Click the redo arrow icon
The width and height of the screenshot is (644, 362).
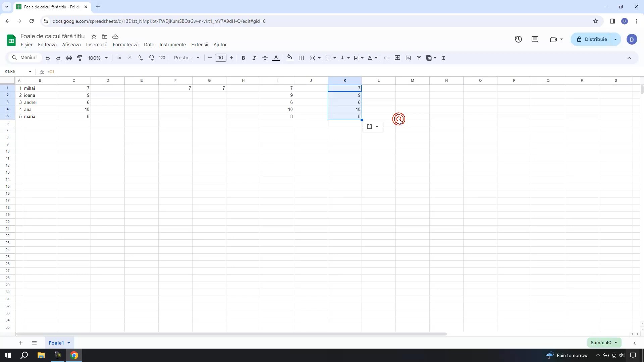click(58, 58)
